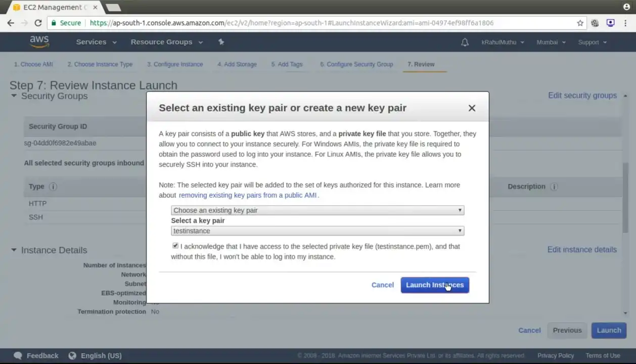
Task: Click the page Launch button
Action: click(x=609, y=330)
